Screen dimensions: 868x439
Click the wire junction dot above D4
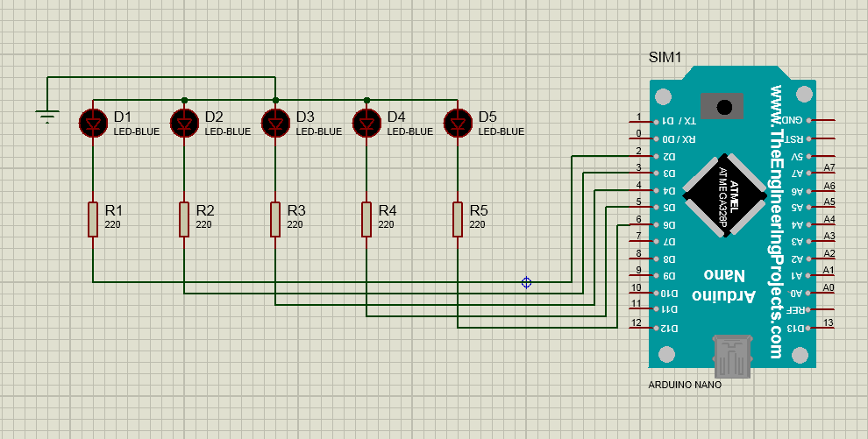(366, 100)
